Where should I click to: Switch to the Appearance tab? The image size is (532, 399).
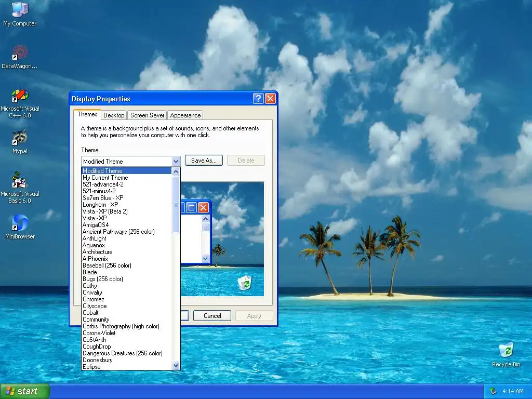tap(185, 115)
